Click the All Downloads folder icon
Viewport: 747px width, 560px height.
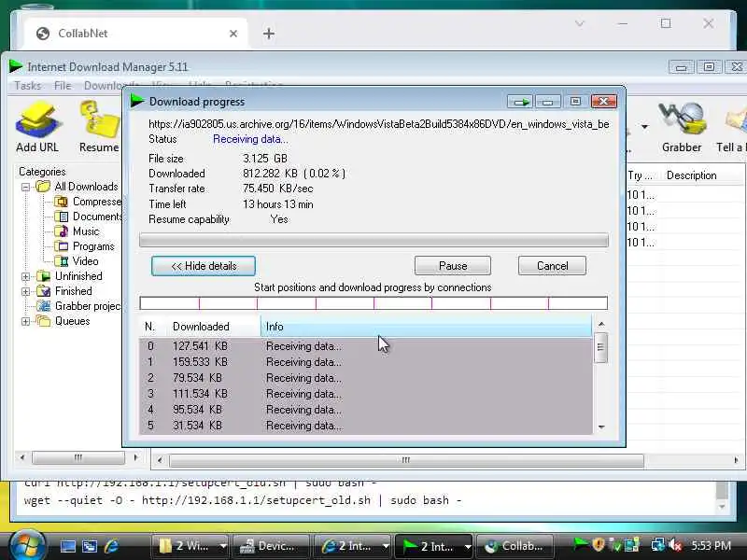[x=43, y=187]
